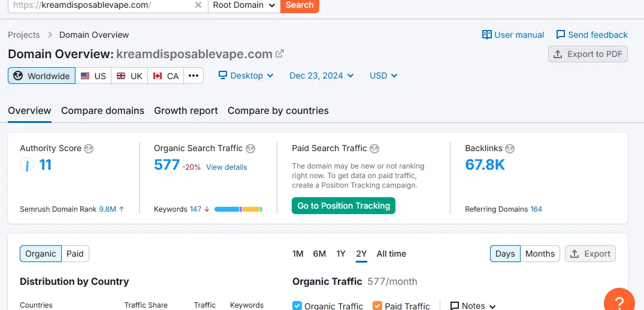Open the Overview tab
Screen dimensions: 644x310
click(29, 110)
